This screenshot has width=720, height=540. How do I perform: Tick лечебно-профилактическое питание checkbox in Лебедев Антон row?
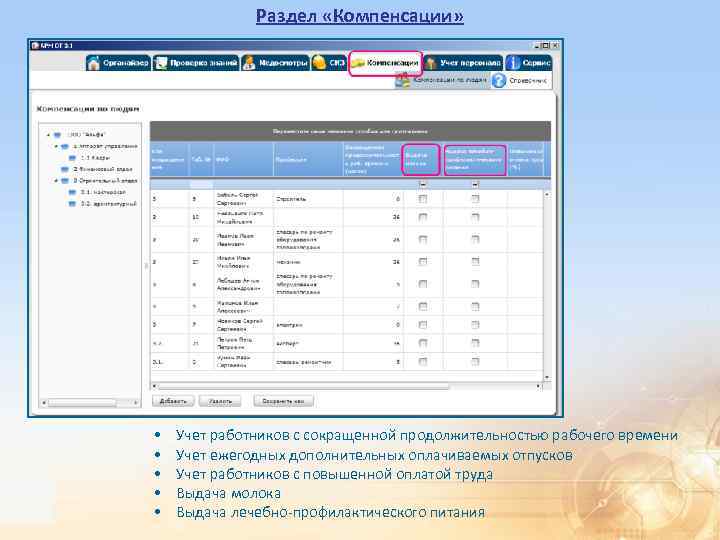(x=475, y=284)
